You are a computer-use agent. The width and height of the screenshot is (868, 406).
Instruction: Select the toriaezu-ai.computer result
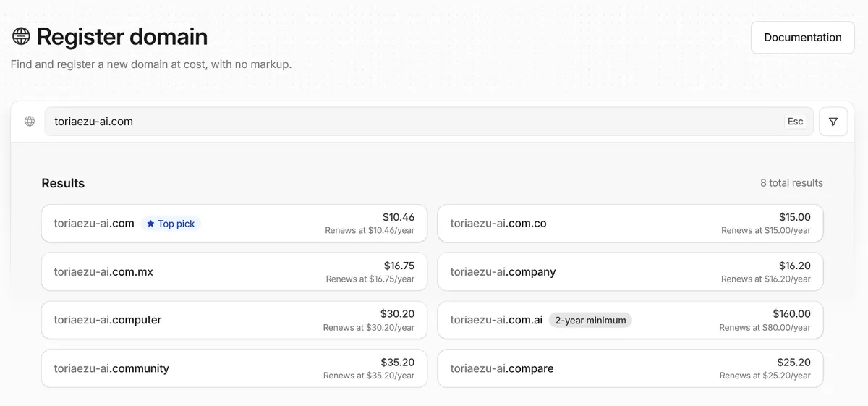coord(234,320)
